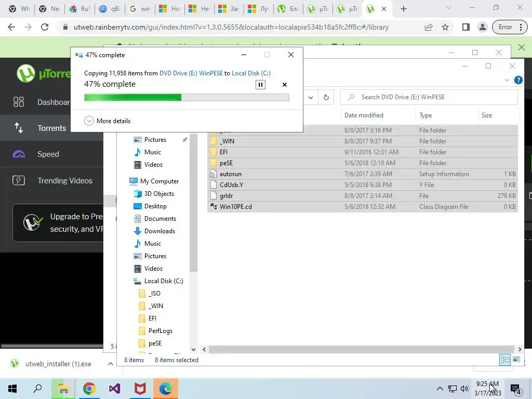Open _ISO folder under Local Disk (C:)
Image resolution: width=532 pixels, height=399 pixels.
pos(150,294)
